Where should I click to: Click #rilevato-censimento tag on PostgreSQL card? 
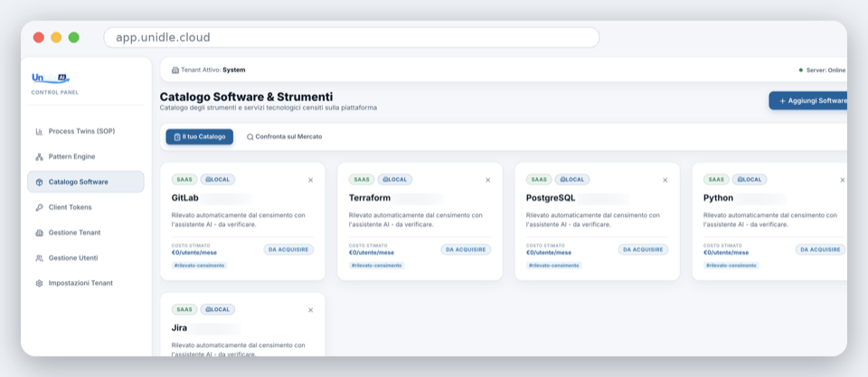pyautogui.click(x=553, y=266)
